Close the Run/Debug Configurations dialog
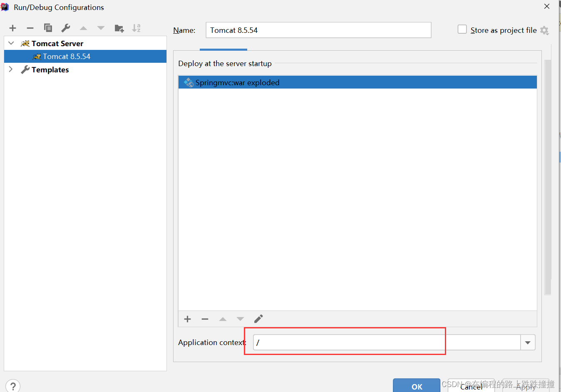This screenshot has width=561, height=392. (547, 6)
